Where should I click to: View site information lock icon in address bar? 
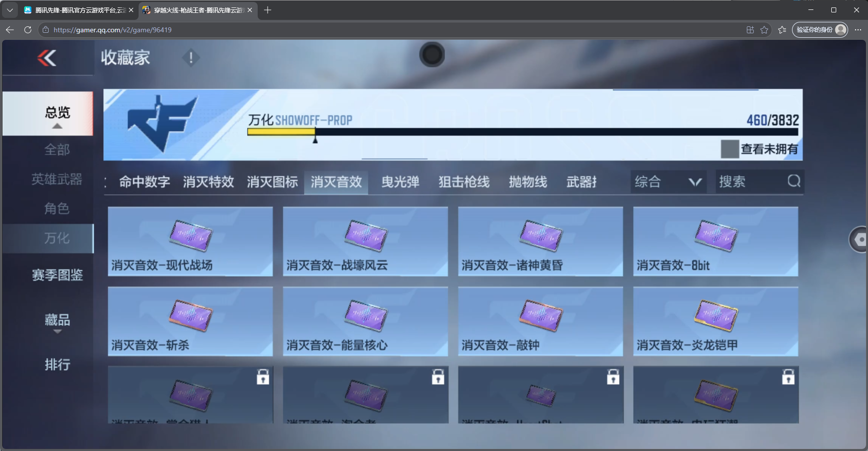coord(46,30)
